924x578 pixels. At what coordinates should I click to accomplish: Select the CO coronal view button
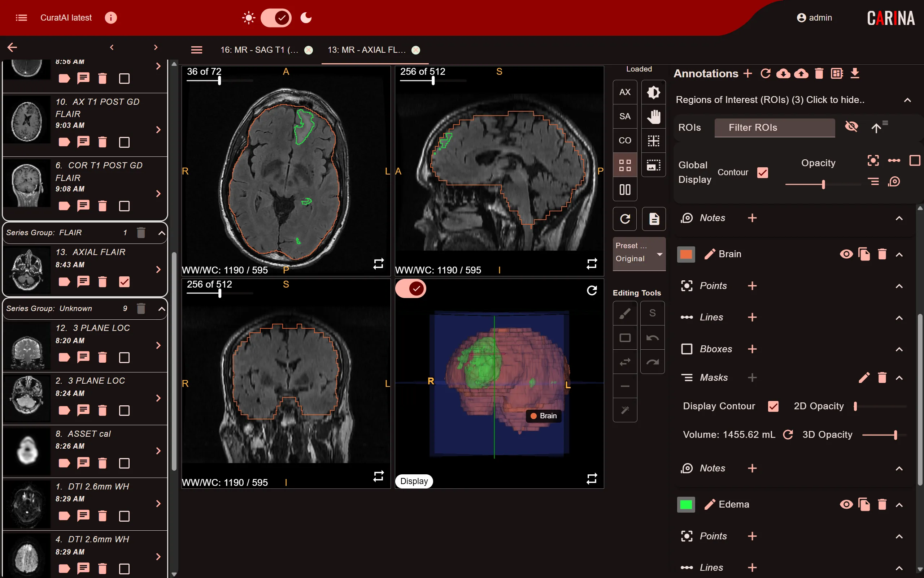click(625, 141)
